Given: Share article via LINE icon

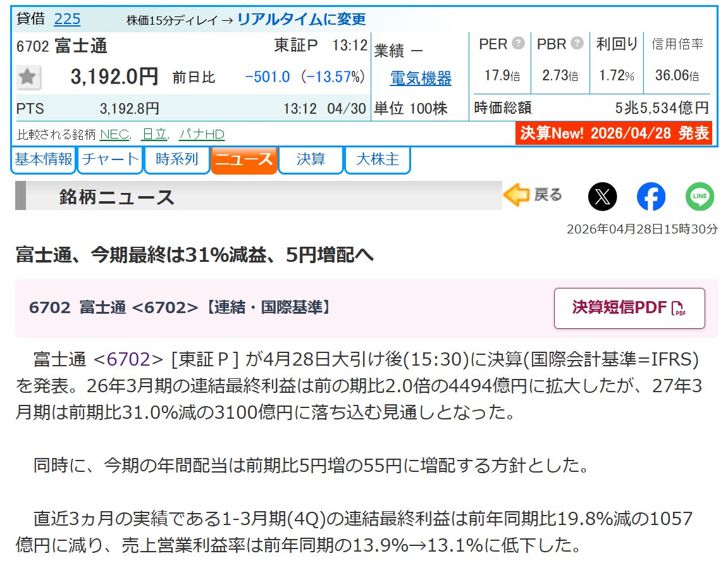Looking at the screenshot, I should coord(700,197).
